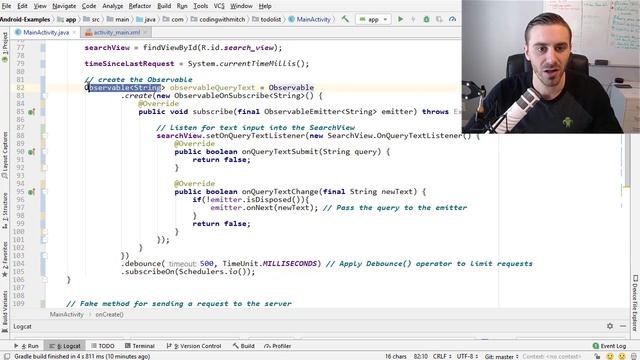Image resolution: width=640 pixels, height=360 pixels.
Task: Click the Make Project hammer icon
Action: (345, 19)
